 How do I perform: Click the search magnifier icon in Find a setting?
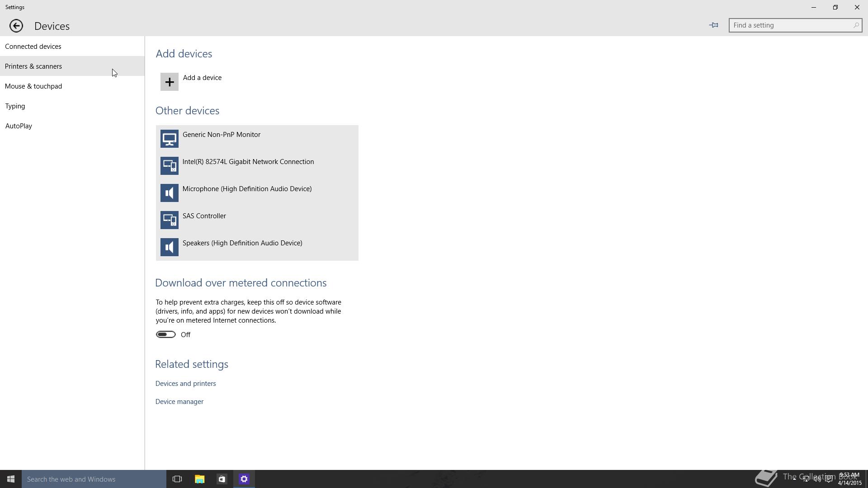click(x=856, y=25)
